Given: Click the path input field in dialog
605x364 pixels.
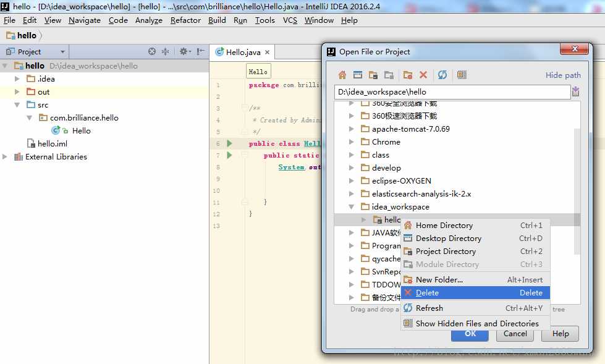Looking at the screenshot, I should coord(452,92).
